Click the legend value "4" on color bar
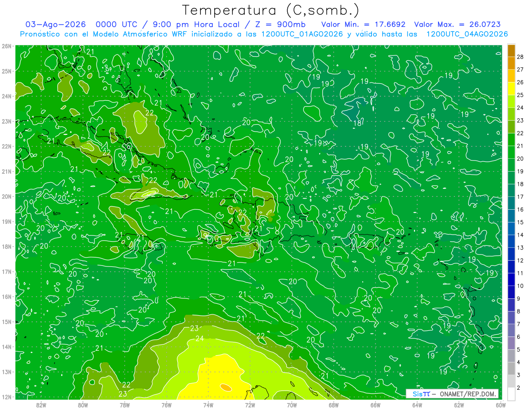The image size is (532, 411). (x=519, y=362)
